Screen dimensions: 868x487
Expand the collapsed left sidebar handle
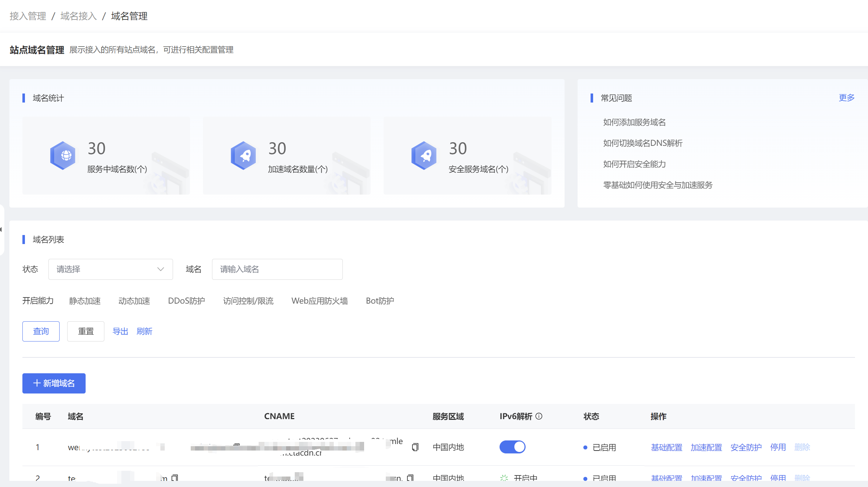[1, 229]
